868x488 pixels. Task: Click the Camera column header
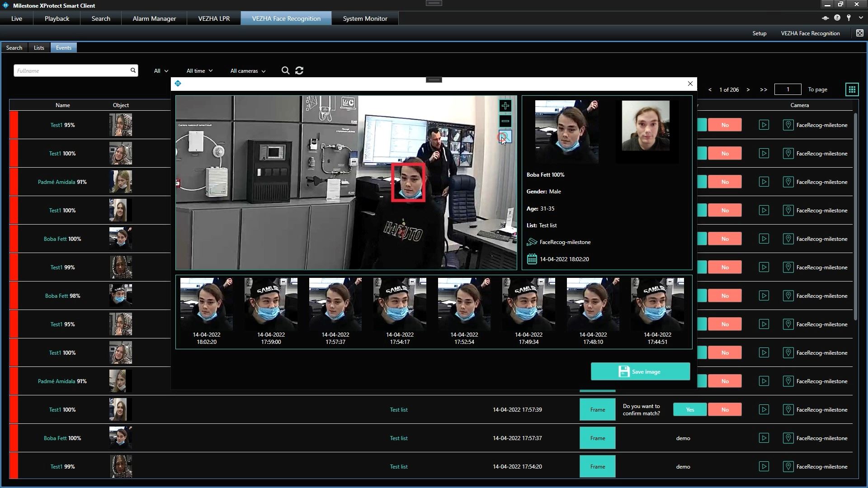click(x=799, y=105)
